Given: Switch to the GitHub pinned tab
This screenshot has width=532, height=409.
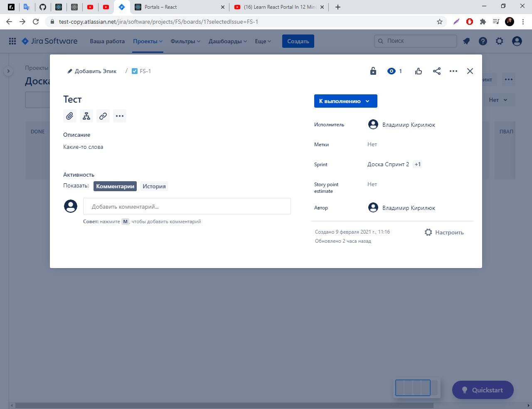Looking at the screenshot, I should pyautogui.click(x=43, y=7).
